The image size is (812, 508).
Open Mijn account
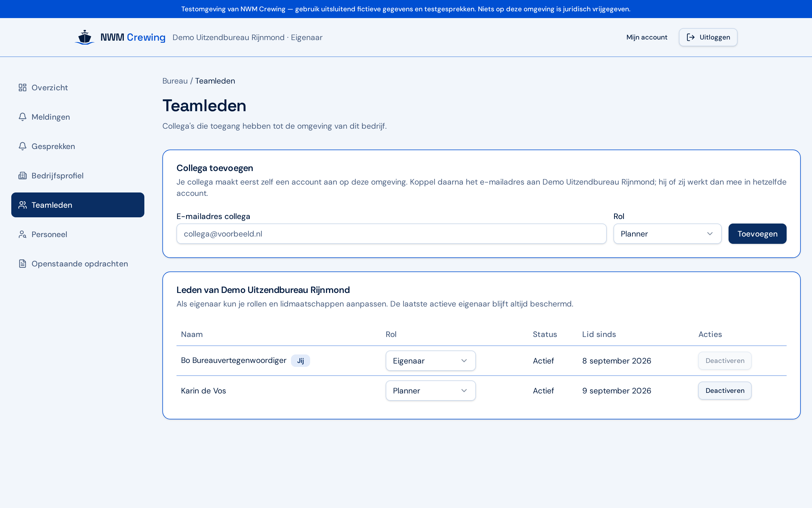point(646,37)
